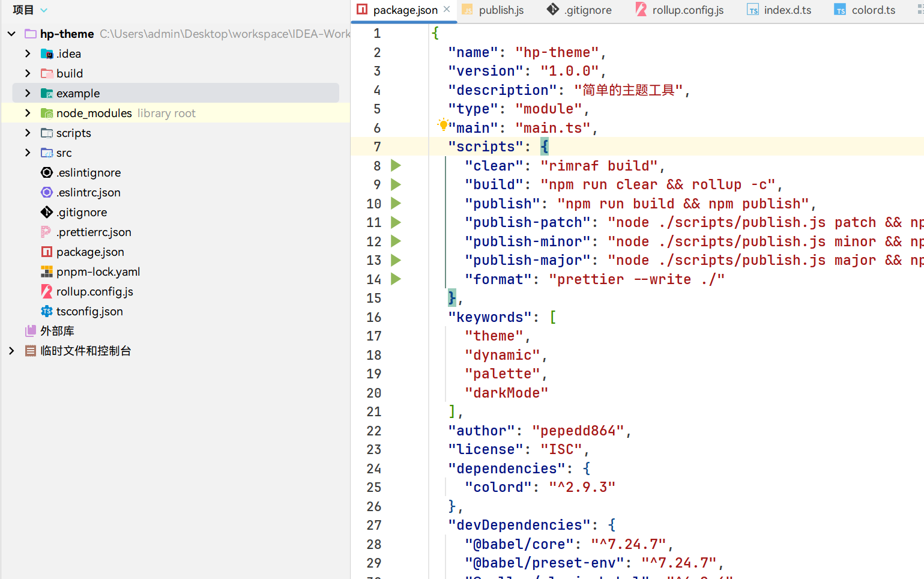Viewport: 924px width, 579px height.
Task: Run the "publish-major" script gutter arrow
Action: pos(396,260)
